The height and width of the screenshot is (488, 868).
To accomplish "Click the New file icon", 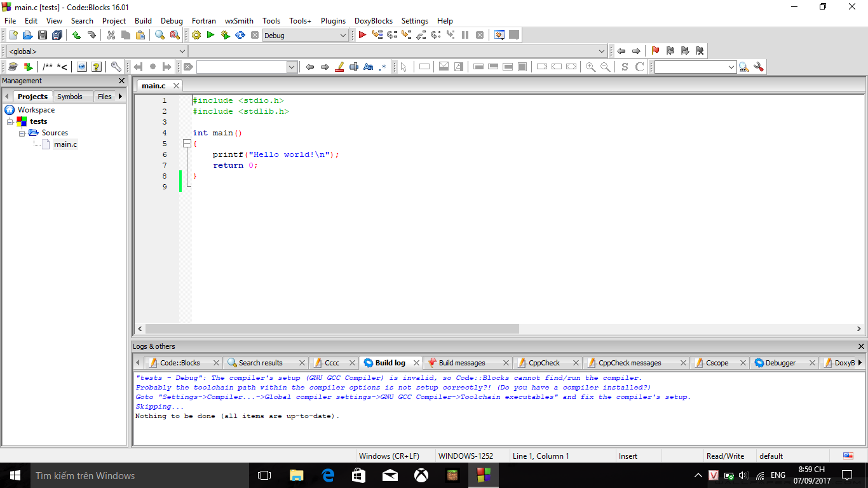I will click(13, 36).
